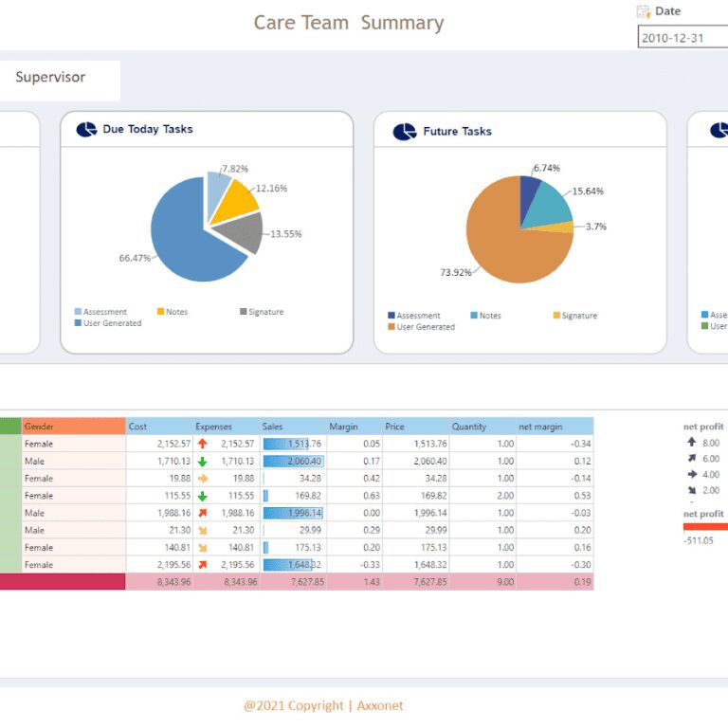Click the pie chart icon in Due Today Tasks
The image size is (728, 728).
[86, 130]
